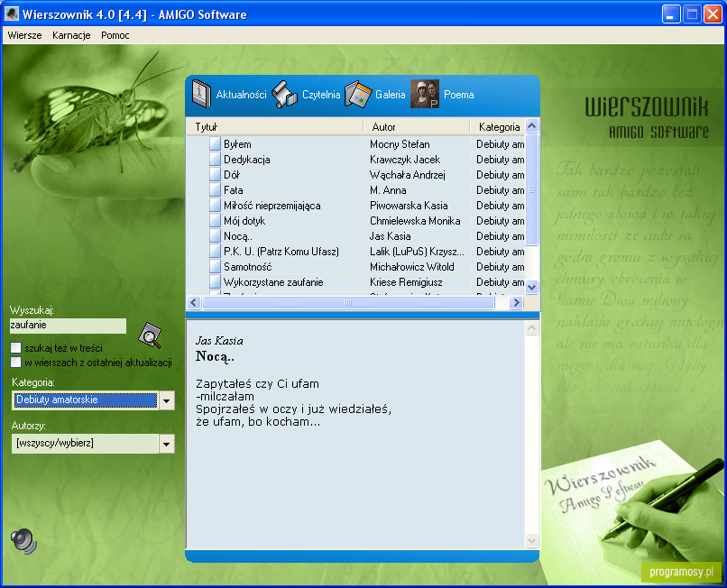Viewport: 727px width, 588px height.
Task: Open the Czytelnia scroll icon
Action: [284, 95]
